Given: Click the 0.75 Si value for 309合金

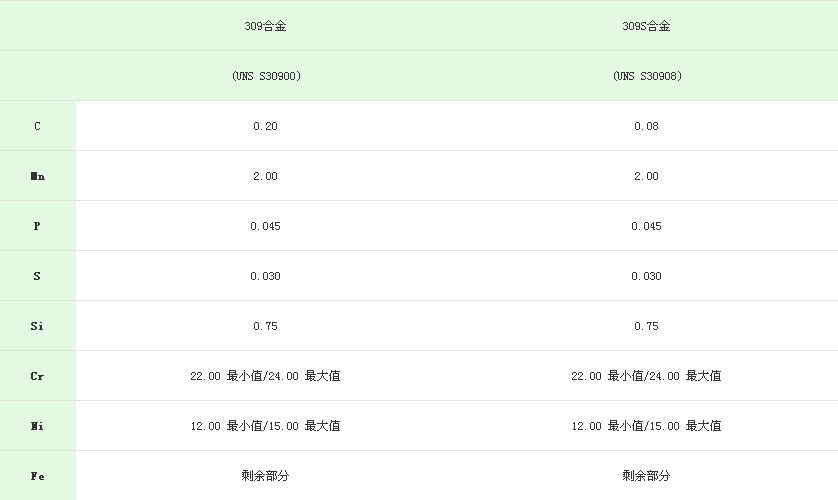Looking at the screenshot, I should 265,326.
